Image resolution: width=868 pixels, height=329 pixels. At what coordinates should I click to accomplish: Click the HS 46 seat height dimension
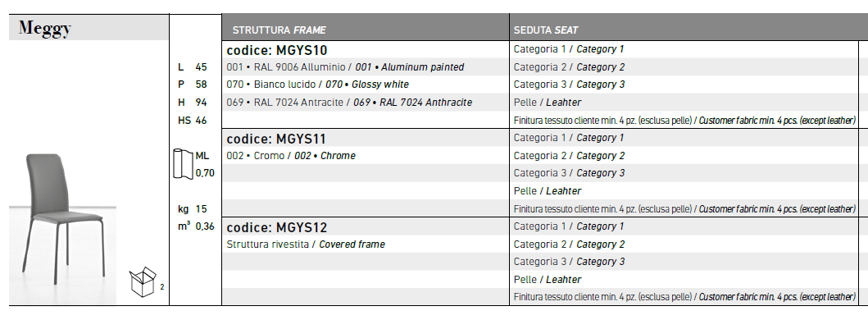click(192, 120)
